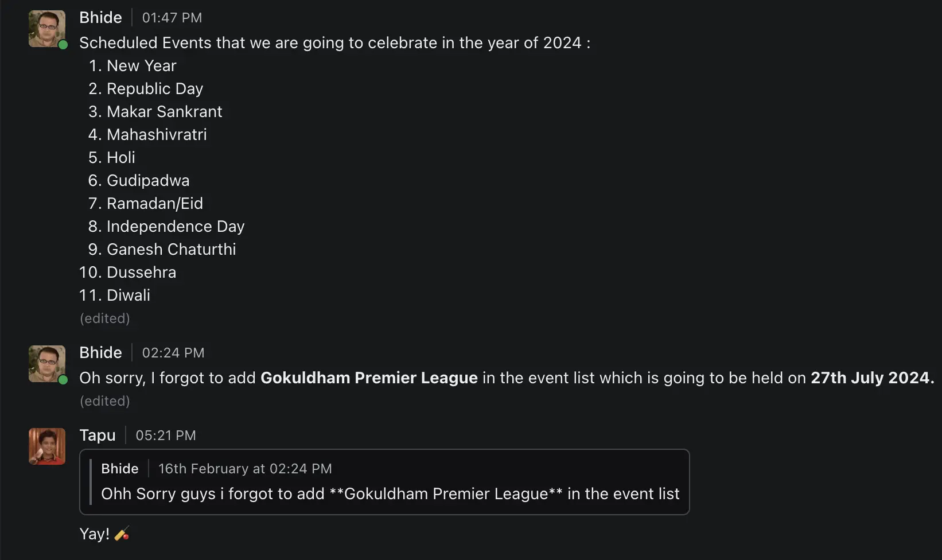Click the 05:21 PM timestamp

coord(165,435)
